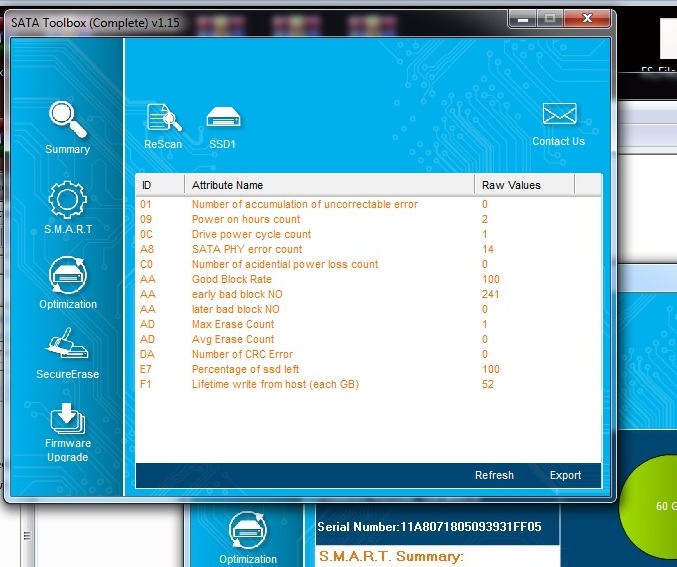Click the S.M.A.R.T. Summary heading in background window

pyautogui.click(x=391, y=556)
